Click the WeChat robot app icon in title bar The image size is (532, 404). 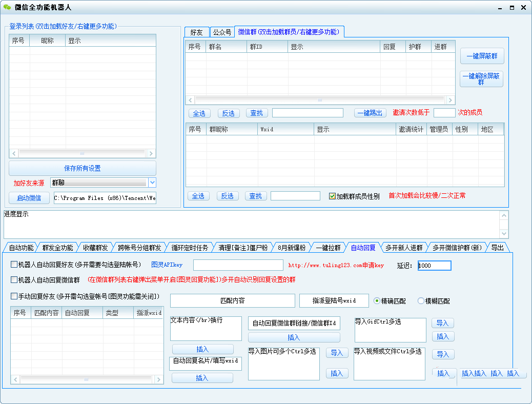[x=7, y=7]
